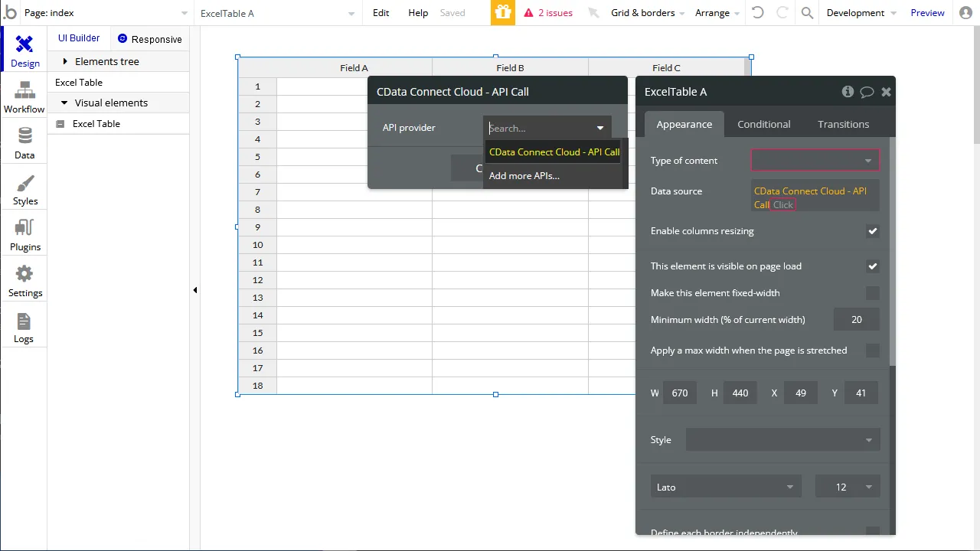980x551 pixels.
Task: Switch to the Data tab in sidebar
Action: coord(24,142)
